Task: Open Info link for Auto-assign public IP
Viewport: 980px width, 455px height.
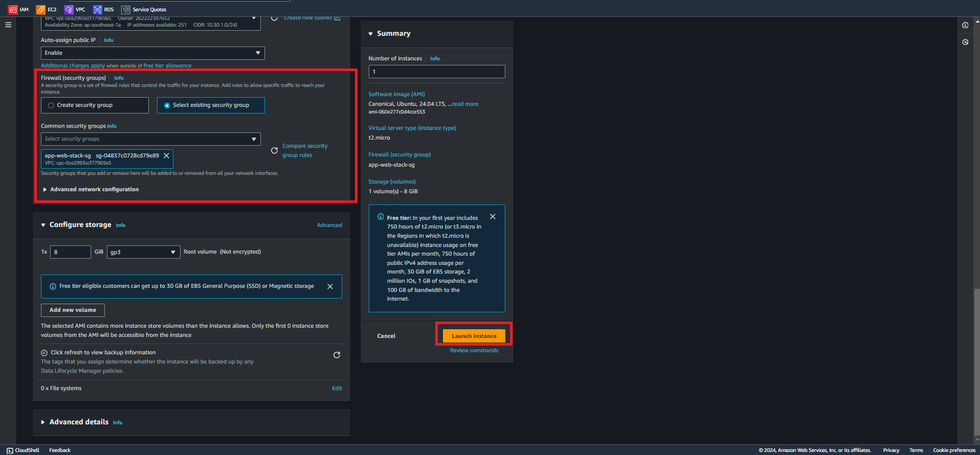Action: [x=108, y=40]
